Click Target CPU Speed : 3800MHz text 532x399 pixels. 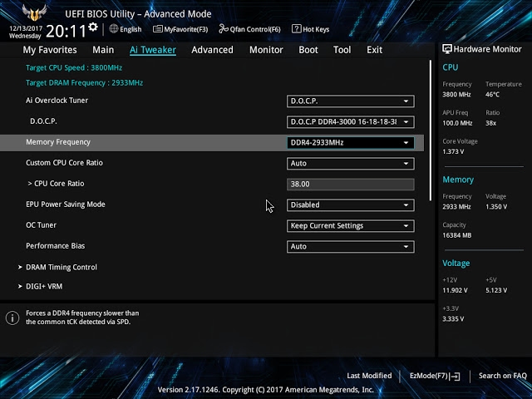[x=74, y=67]
